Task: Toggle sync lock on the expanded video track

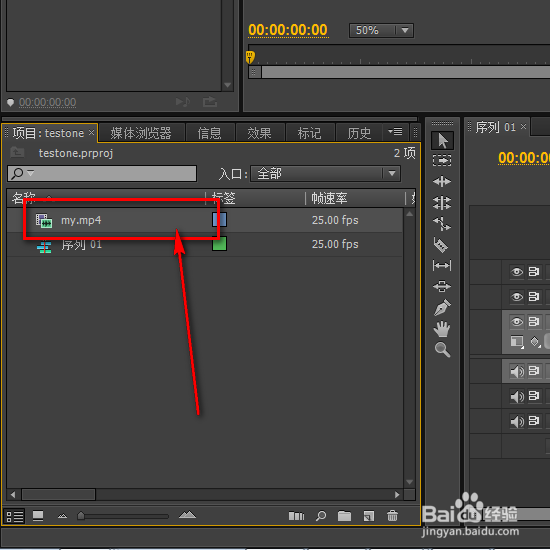Action: [534, 322]
